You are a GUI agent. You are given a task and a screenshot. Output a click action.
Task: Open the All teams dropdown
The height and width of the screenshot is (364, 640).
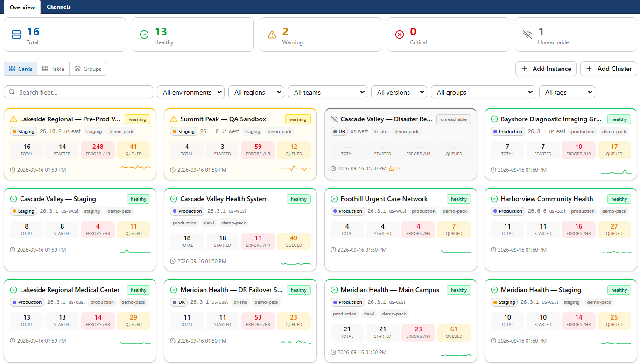pyautogui.click(x=328, y=92)
